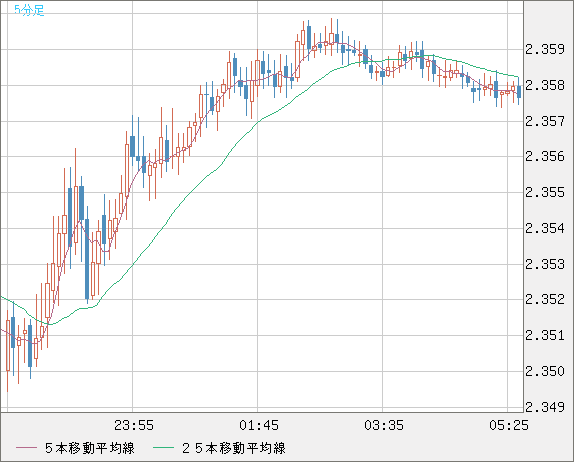The image size is (574, 462).
Task: Click the 2.358 price axis label
Action: (x=545, y=85)
